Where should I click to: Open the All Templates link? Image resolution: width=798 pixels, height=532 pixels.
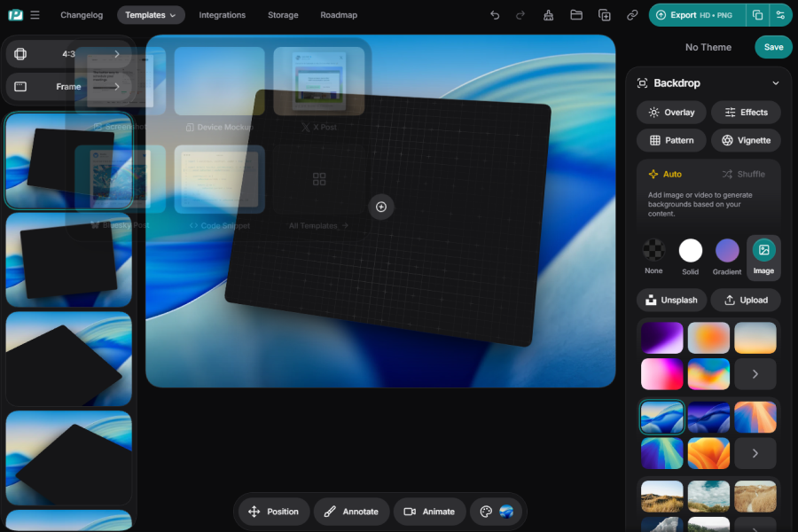coord(318,225)
